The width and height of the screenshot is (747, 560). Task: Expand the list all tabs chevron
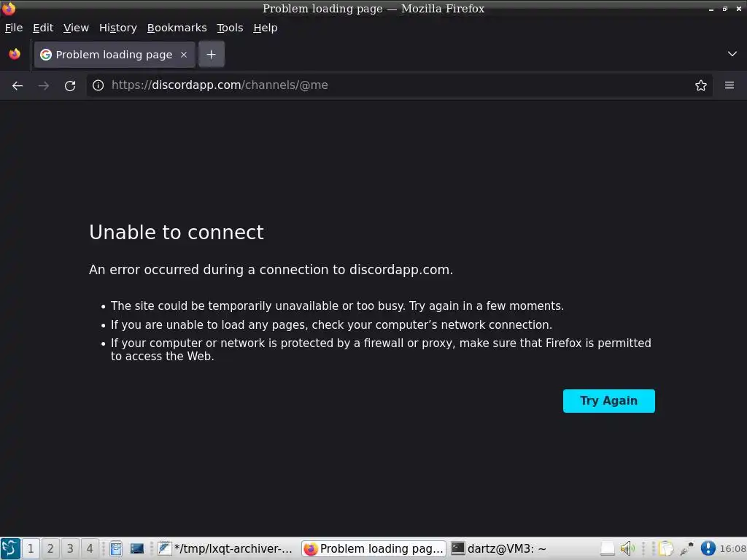coord(732,54)
